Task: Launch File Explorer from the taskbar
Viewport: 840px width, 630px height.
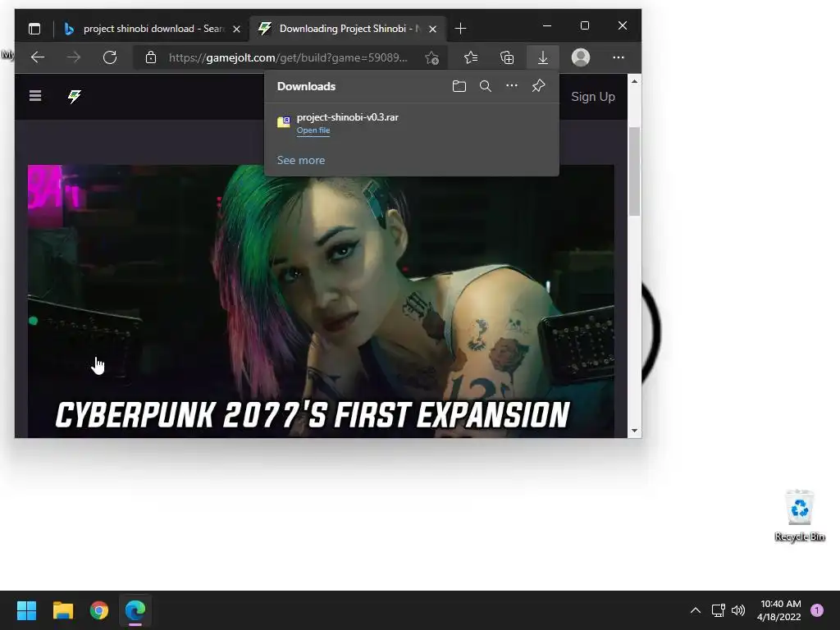Action: [x=62, y=610]
